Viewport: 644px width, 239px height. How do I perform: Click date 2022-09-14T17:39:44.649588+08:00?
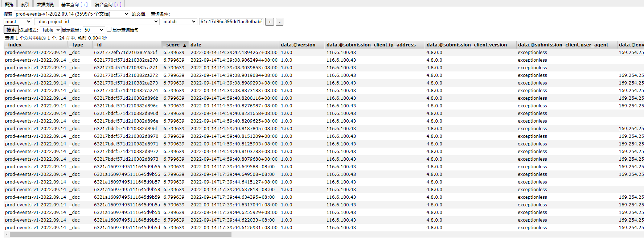click(x=233, y=166)
